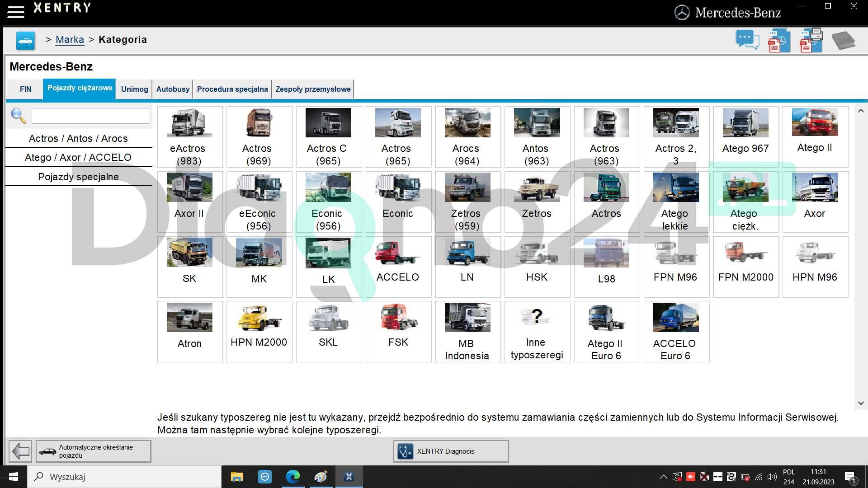Click the PDF export icon in toolbar
Screen dimensions: 868x488
779,40
